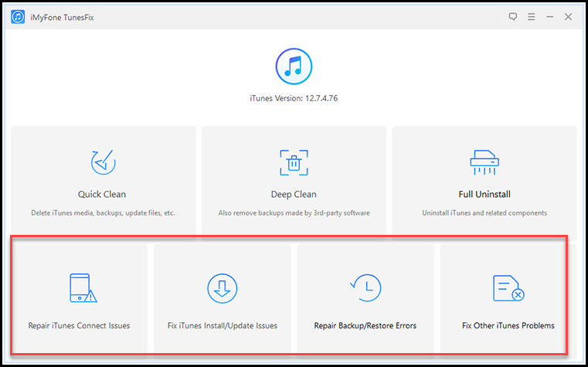Open the feedback speech bubble icon
588x367 pixels.
513,15
